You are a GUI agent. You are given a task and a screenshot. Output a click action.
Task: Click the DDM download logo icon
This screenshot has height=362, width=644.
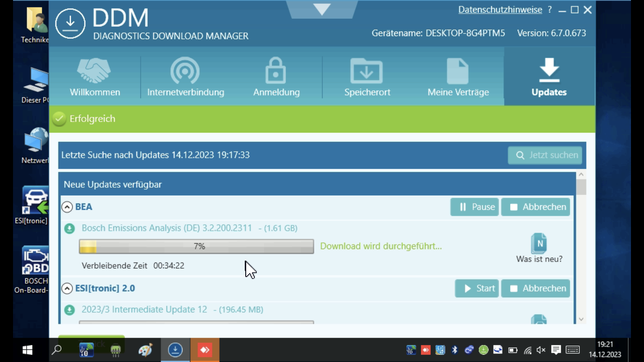point(70,23)
